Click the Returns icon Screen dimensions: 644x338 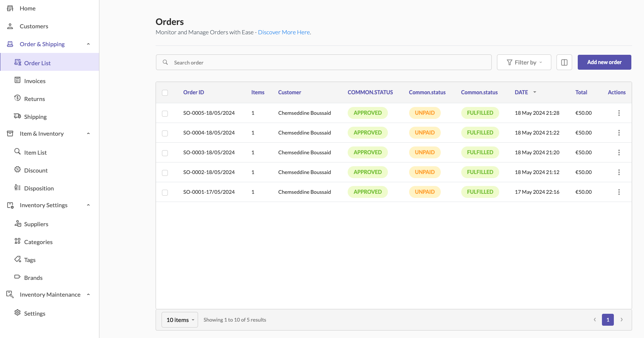point(17,98)
